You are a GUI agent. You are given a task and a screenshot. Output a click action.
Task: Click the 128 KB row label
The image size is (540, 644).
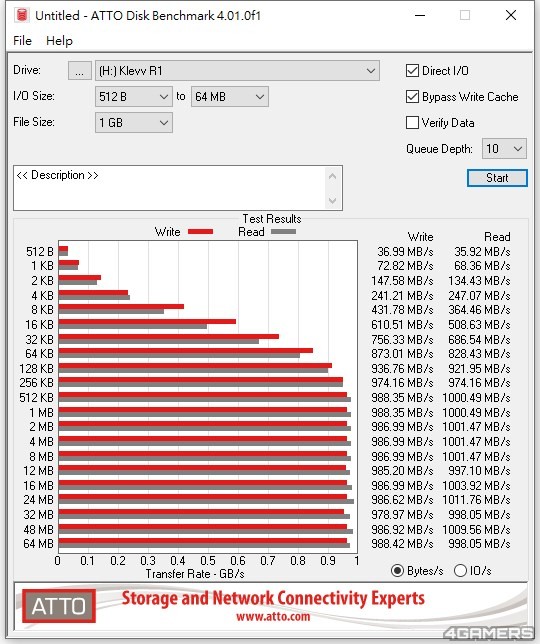(x=37, y=368)
